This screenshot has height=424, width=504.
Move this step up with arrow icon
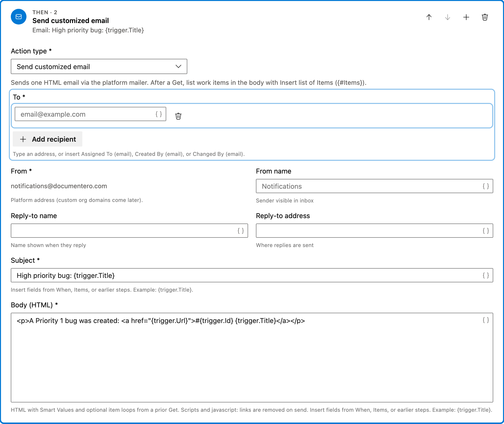click(x=429, y=17)
